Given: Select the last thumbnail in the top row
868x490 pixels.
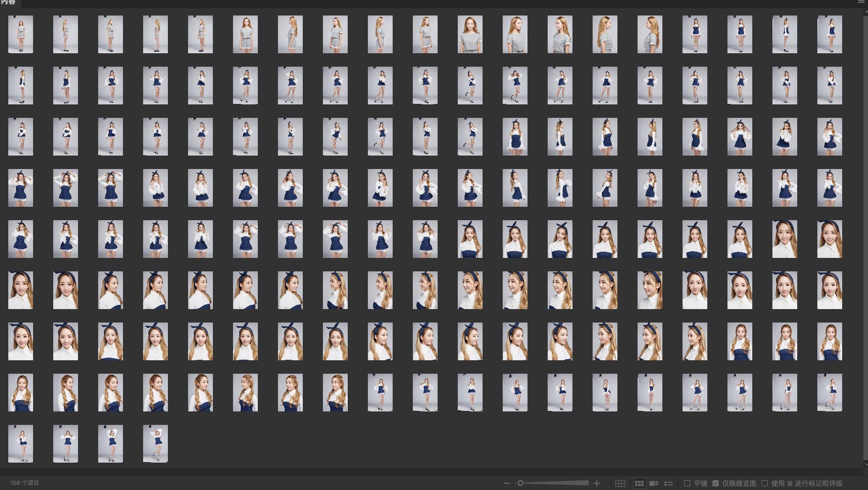Looking at the screenshot, I should click(830, 34).
